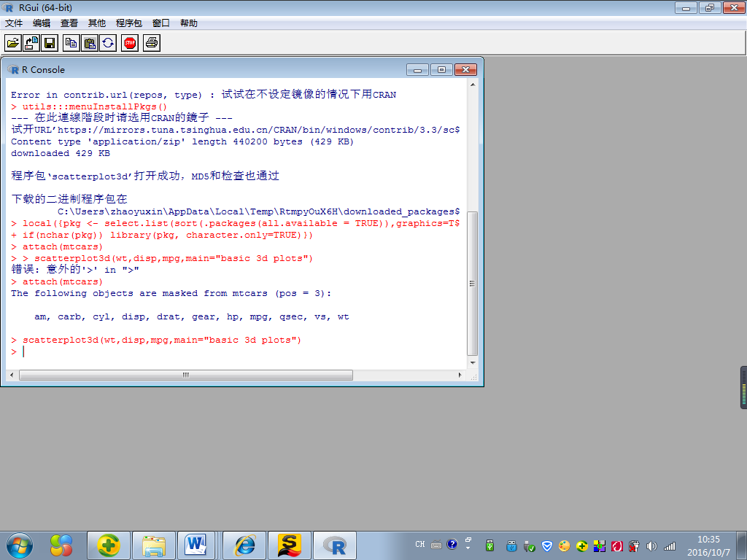Image resolution: width=747 pixels, height=560 pixels.
Task: Click the volume speaker tray icon
Action: [651, 545]
